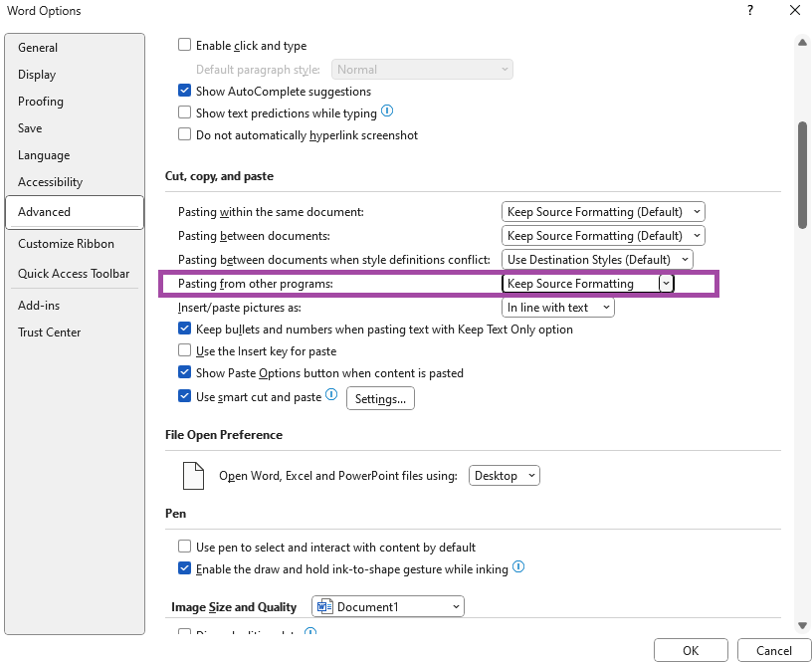The height and width of the screenshot is (663, 812).
Task: Expand Insert/paste pictures as dropdown
Action: click(x=557, y=308)
